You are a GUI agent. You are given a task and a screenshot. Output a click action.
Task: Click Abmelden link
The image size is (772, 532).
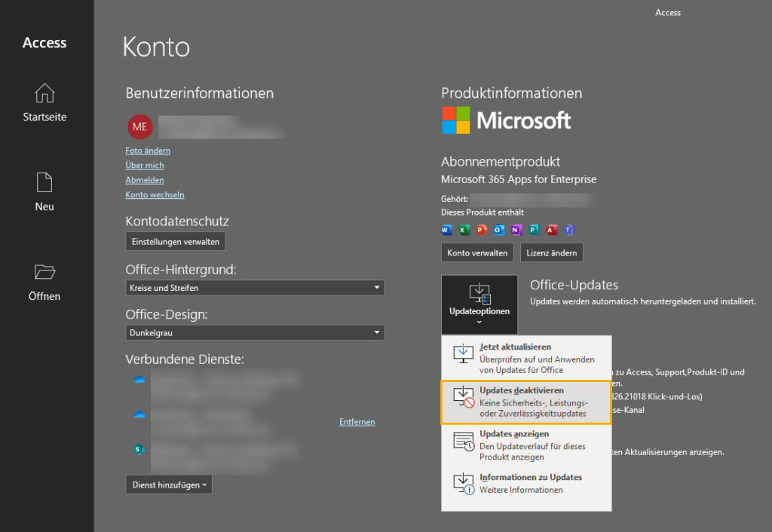point(145,180)
